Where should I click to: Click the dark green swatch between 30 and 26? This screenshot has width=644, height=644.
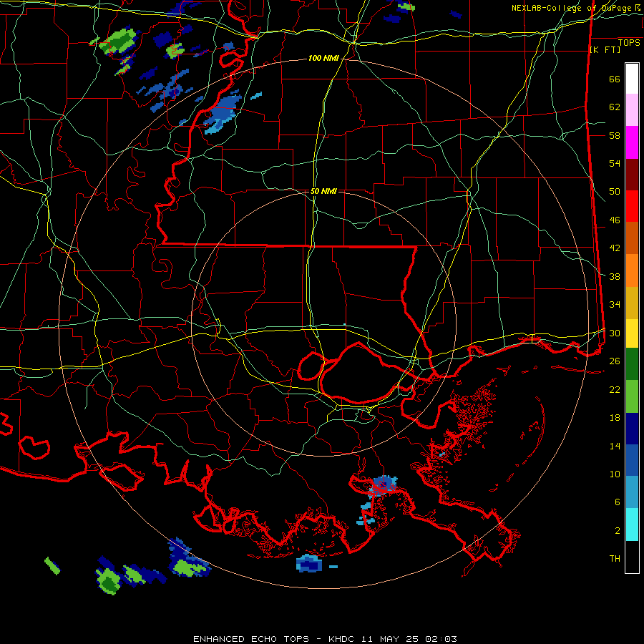coord(632,364)
